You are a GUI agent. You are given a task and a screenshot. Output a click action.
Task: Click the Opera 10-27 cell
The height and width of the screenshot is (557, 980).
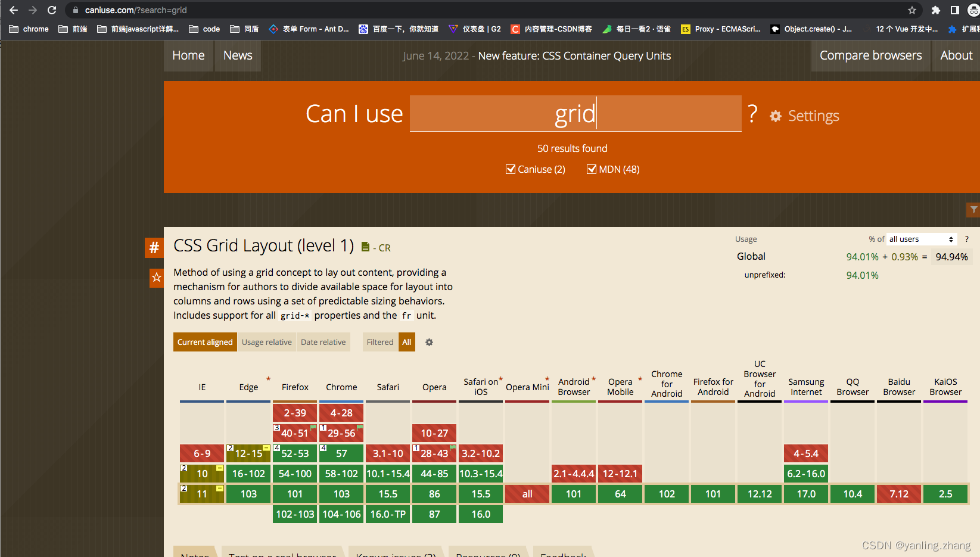(x=434, y=433)
